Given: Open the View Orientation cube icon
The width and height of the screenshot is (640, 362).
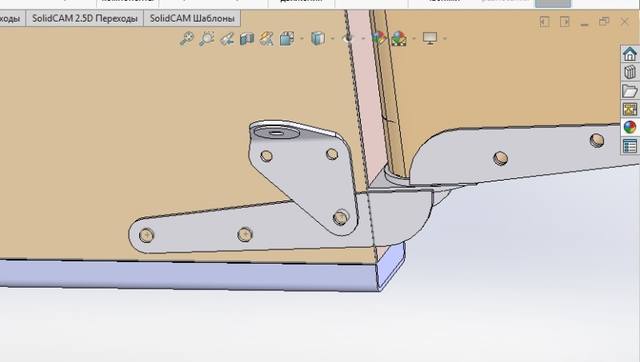Looking at the screenshot, I should tap(287, 39).
